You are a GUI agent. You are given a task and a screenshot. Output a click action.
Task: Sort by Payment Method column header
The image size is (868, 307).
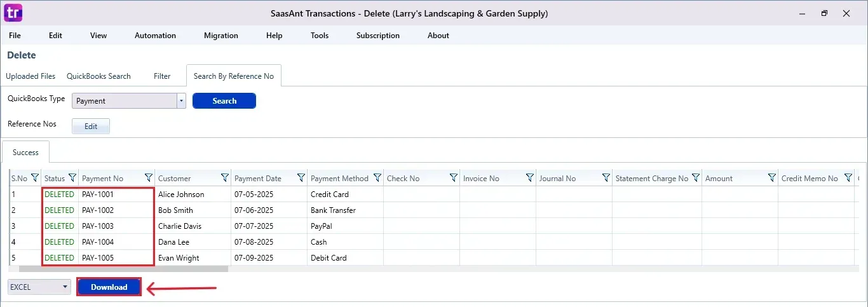(339, 179)
